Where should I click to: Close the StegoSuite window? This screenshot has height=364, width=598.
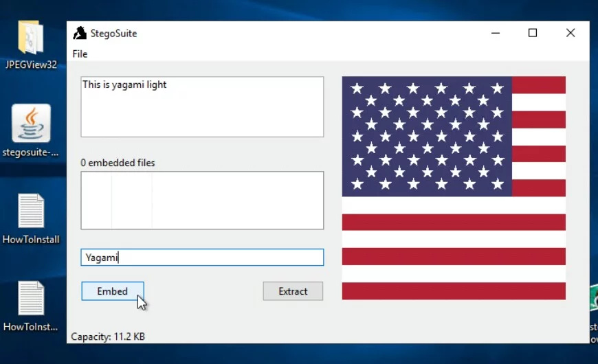570,33
